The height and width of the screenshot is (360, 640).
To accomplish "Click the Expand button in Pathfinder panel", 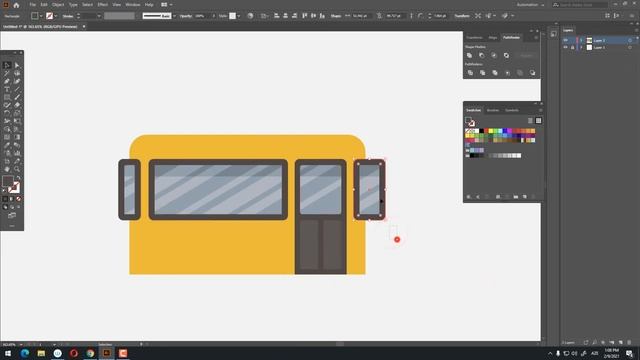I will coord(526,55).
